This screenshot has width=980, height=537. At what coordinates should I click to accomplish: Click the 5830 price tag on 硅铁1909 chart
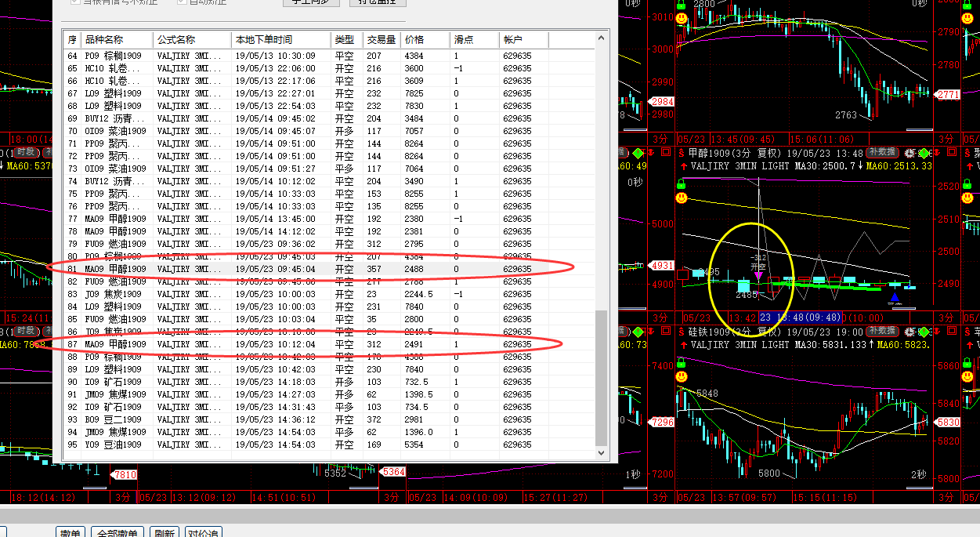pyautogui.click(x=948, y=422)
